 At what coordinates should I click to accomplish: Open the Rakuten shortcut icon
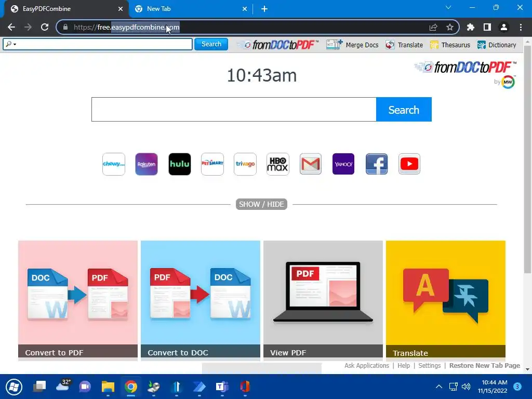pos(146,164)
